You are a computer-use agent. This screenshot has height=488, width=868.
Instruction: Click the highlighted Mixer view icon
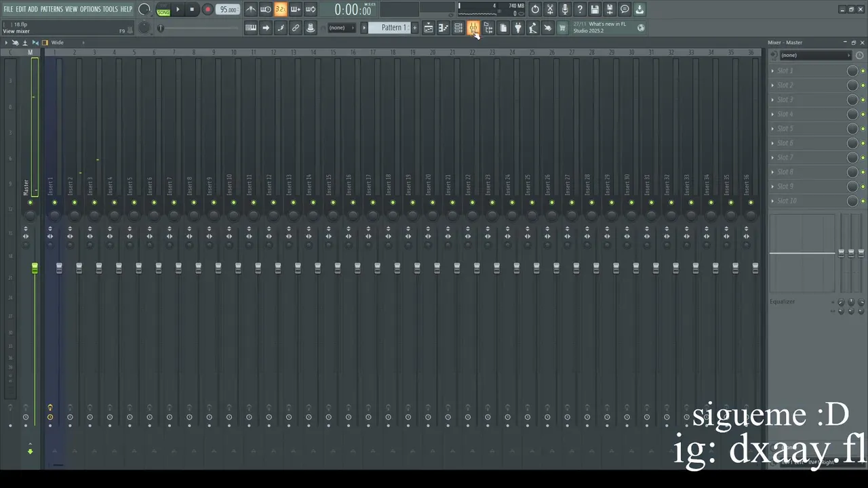click(x=473, y=28)
